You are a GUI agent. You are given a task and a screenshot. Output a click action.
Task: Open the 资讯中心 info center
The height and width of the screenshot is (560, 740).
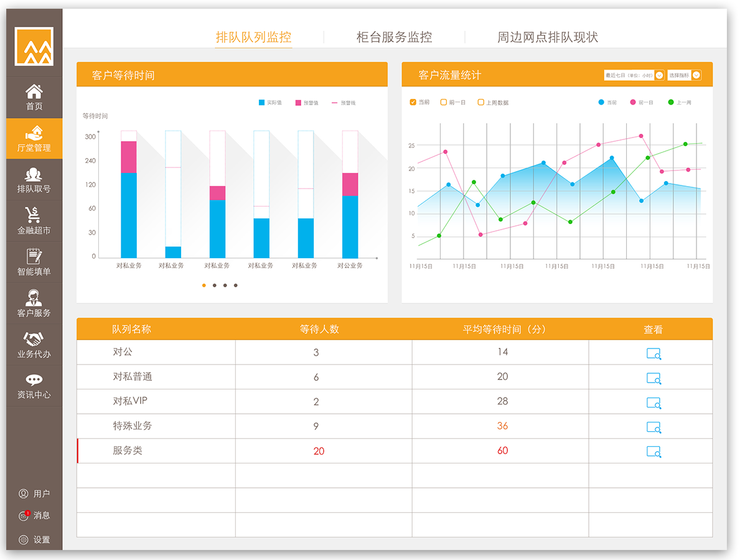[34, 386]
